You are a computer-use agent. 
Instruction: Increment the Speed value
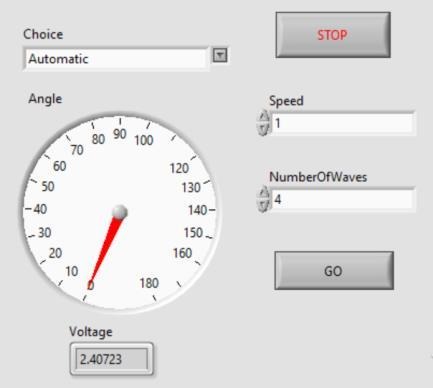click(263, 117)
